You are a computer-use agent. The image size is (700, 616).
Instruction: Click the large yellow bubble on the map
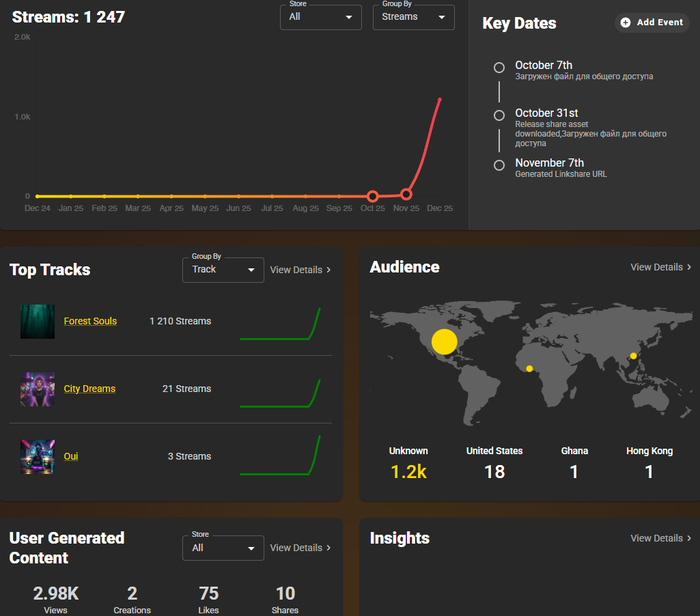(444, 341)
